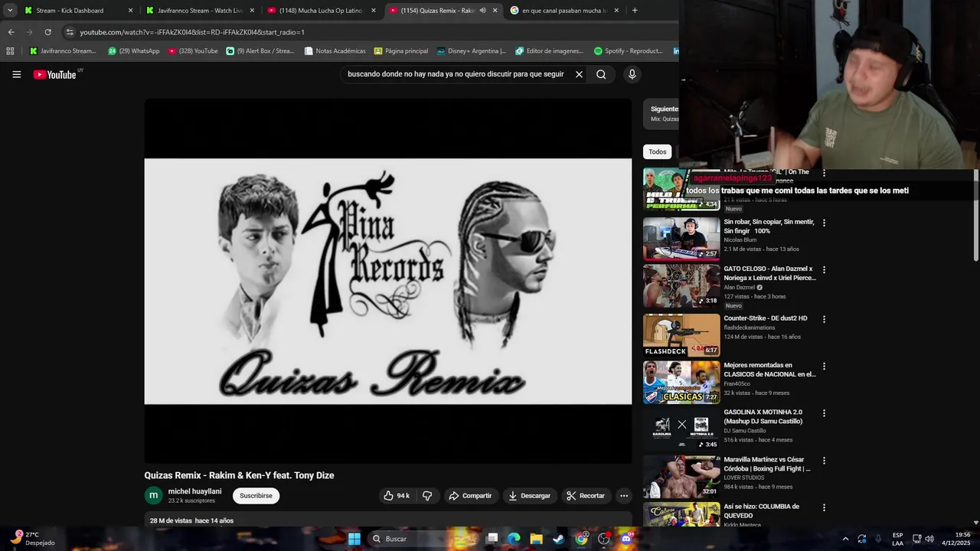This screenshot has height=551, width=980.
Task: Open the Notas Académicas bookmark
Action: (x=335, y=51)
